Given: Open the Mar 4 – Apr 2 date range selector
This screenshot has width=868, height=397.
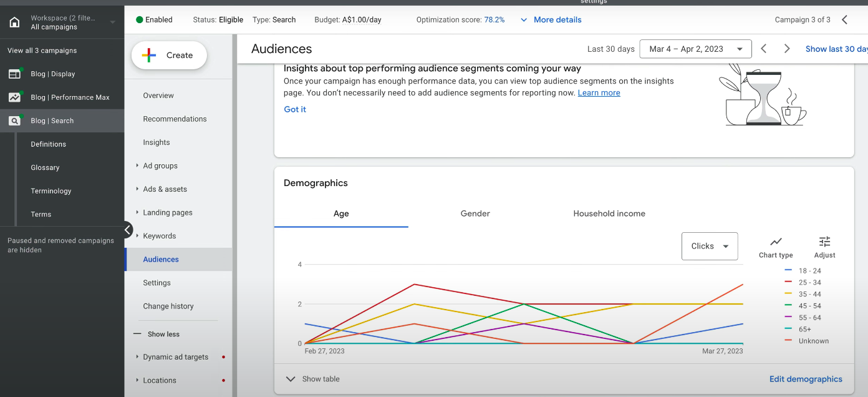Looking at the screenshot, I should tap(695, 48).
